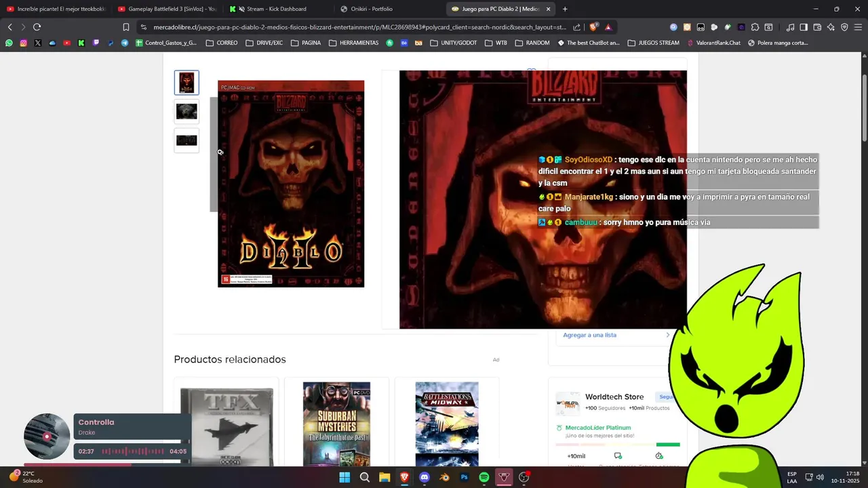Close the Juego para PC Diablo 2 tab
Image resolution: width=868 pixels, height=488 pixels.
coord(548,9)
